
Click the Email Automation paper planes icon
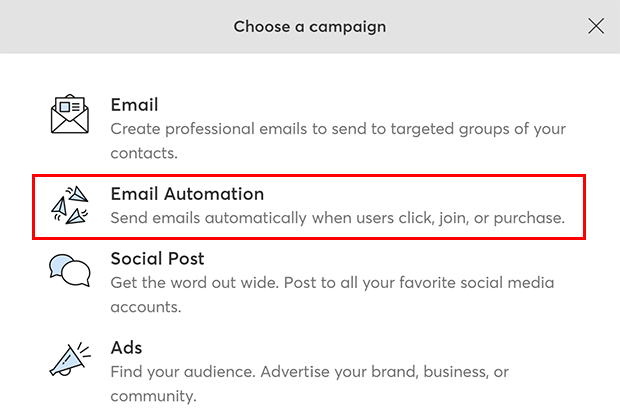70,205
